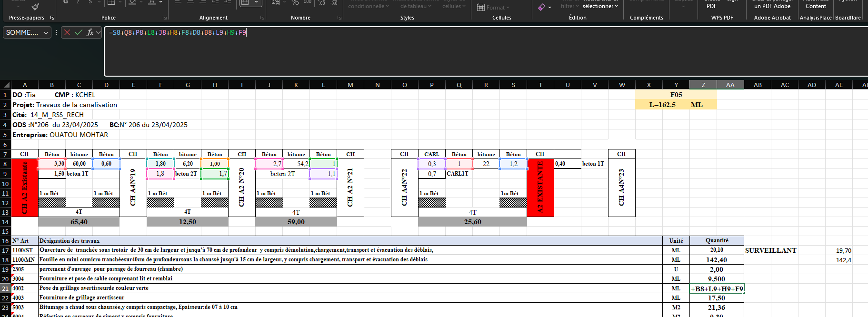The width and height of the screenshot is (868, 317).
Task: Click the red CH A2 Existante cell
Action: (24, 188)
